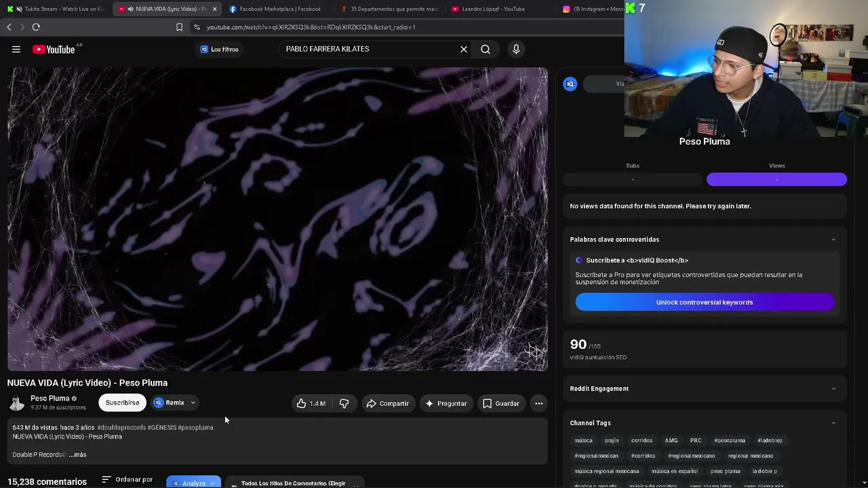Viewport: 868px width, 488px height.
Task: Switch to the Tukita Stream Kick tab
Action: [56, 9]
